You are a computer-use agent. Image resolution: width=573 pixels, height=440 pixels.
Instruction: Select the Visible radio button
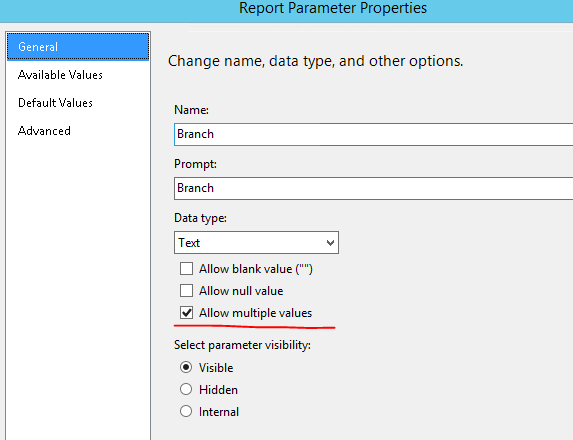[186, 367]
